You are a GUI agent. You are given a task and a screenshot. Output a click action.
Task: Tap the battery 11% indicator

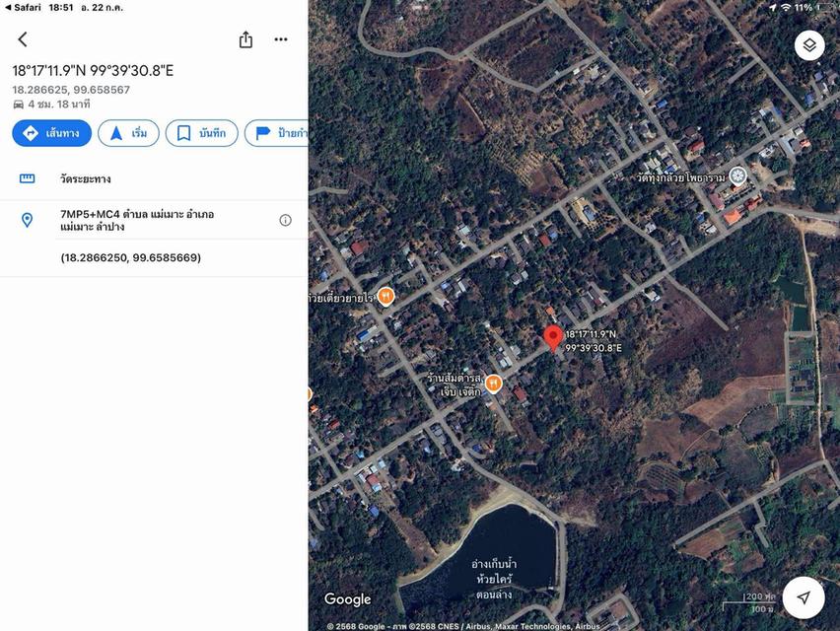814,8
